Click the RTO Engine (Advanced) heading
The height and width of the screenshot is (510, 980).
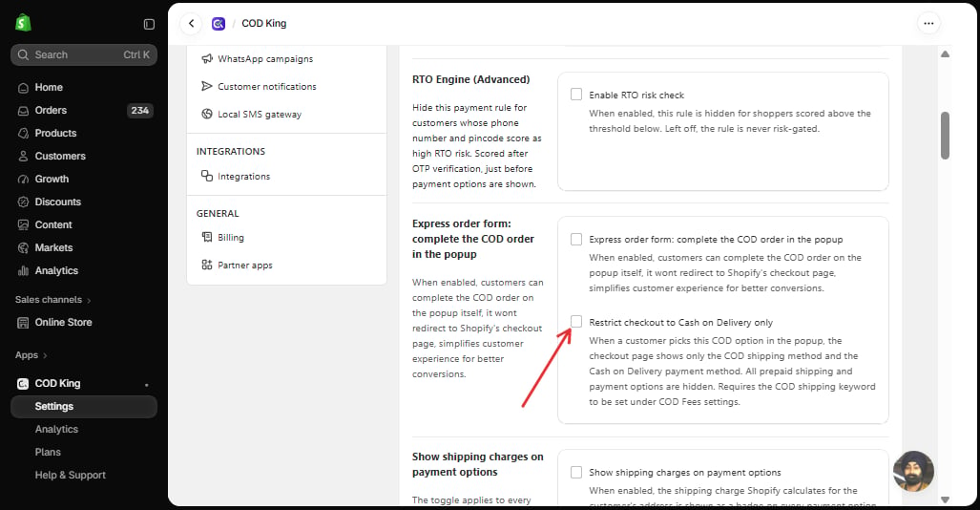click(470, 79)
